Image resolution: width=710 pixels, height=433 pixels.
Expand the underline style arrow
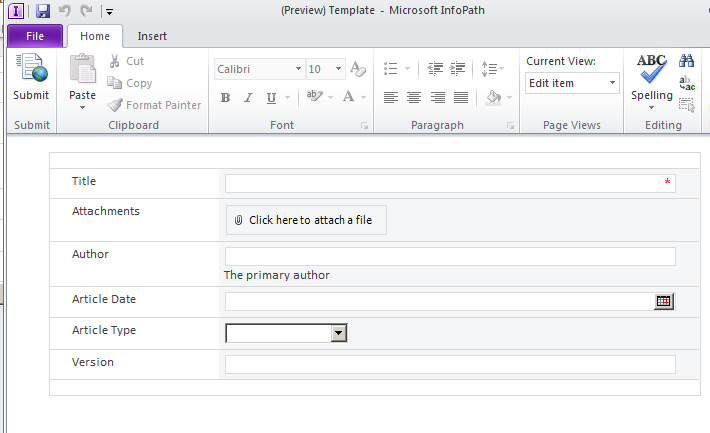coord(287,98)
